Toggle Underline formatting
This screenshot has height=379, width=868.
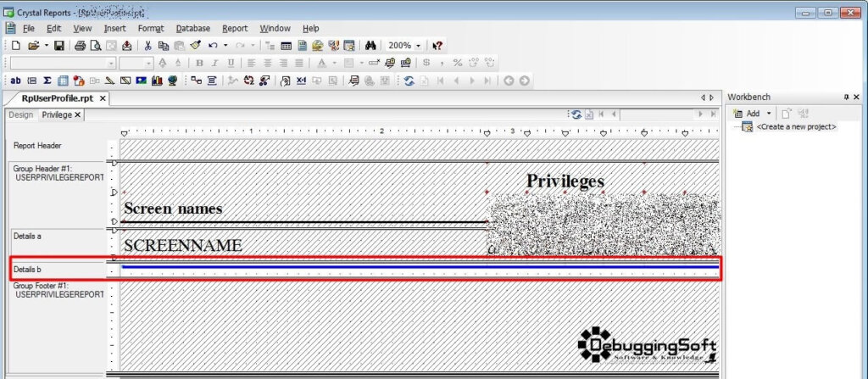tap(231, 63)
